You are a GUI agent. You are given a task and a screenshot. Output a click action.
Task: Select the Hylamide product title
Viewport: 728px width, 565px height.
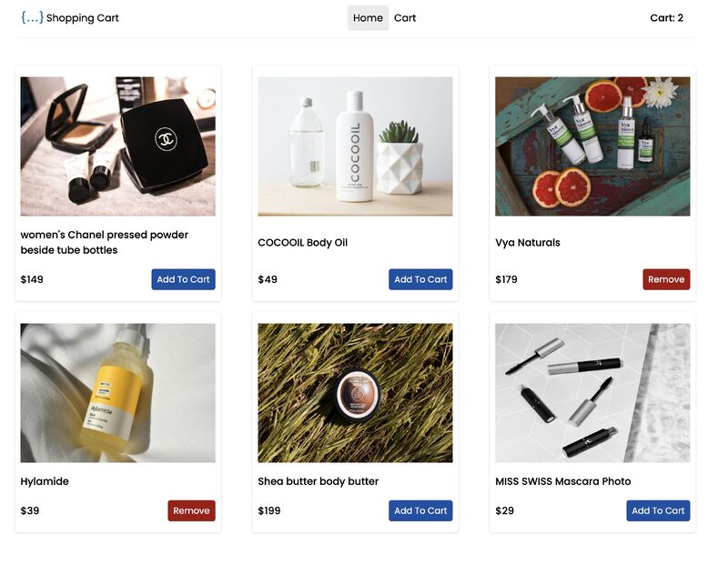click(45, 481)
